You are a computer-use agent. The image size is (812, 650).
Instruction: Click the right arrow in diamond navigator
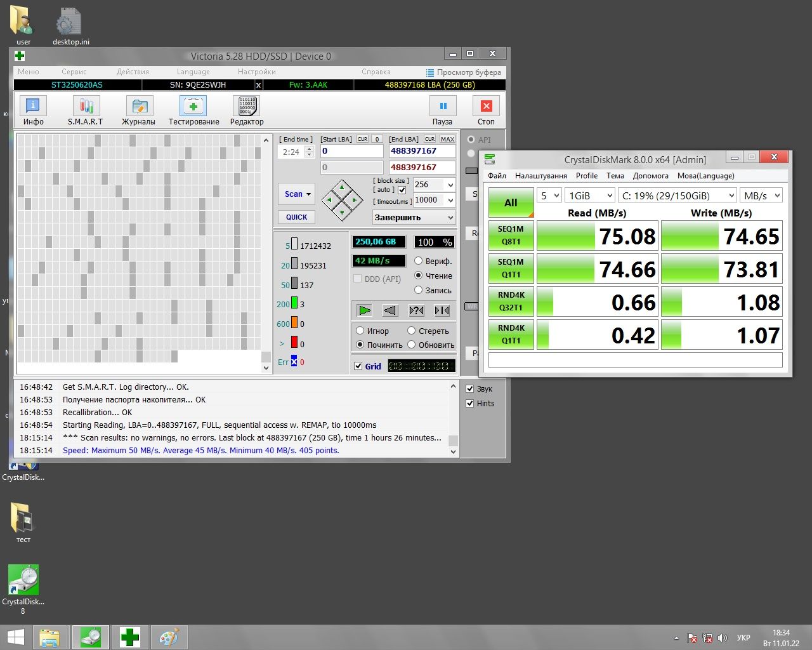[354, 201]
